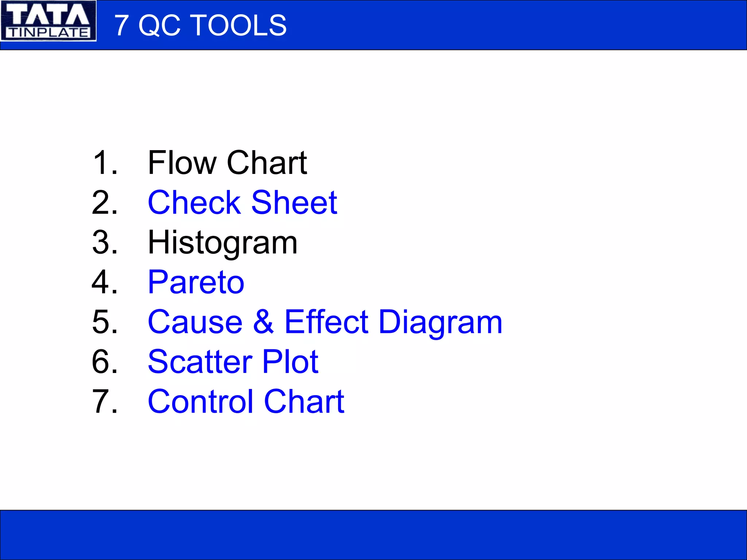747x560 pixels.
Task: Click the list number 6 beside Scatter Plot
Action: [105, 362]
